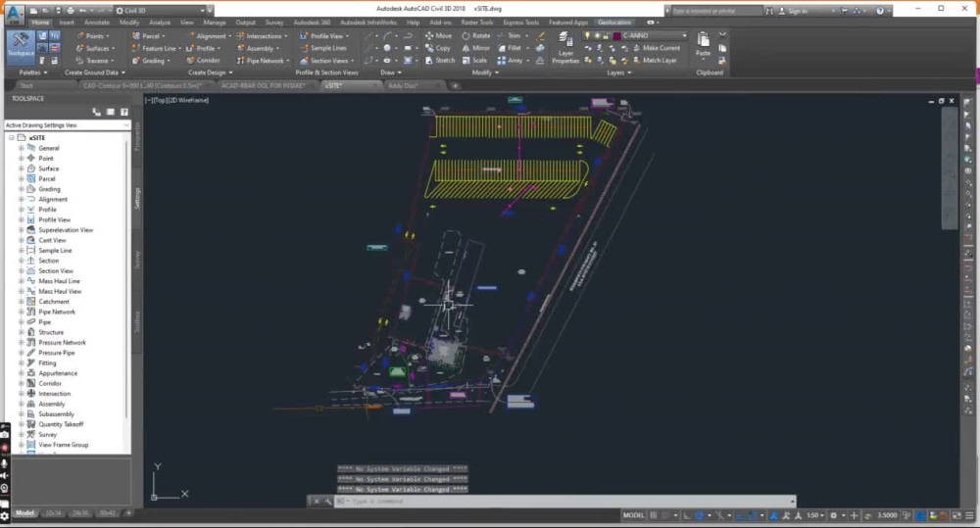Click the C-ANNO layer color swatch
Image resolution: width=980 pixels, height=528 pixels.
pyautogui.click(x=616, y=35)
